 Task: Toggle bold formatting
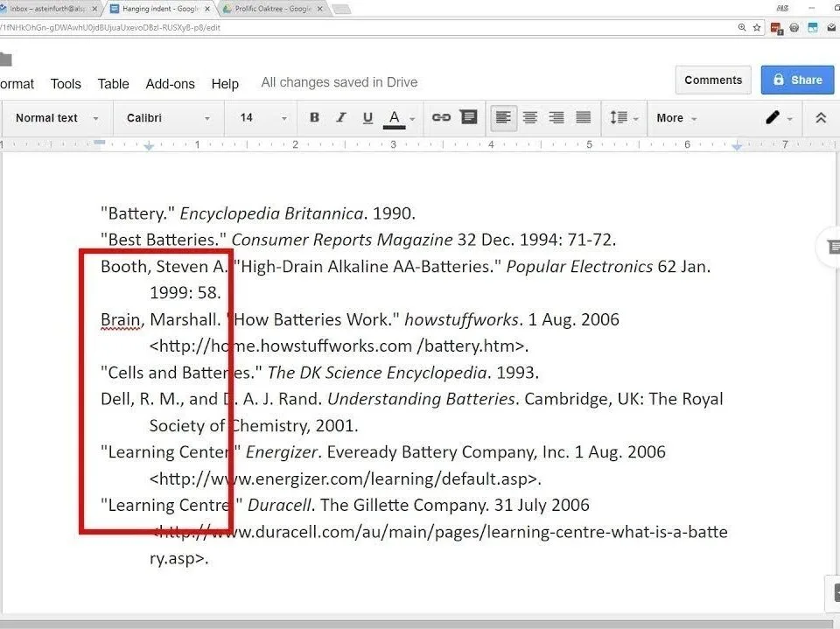(x=314, y=118)
